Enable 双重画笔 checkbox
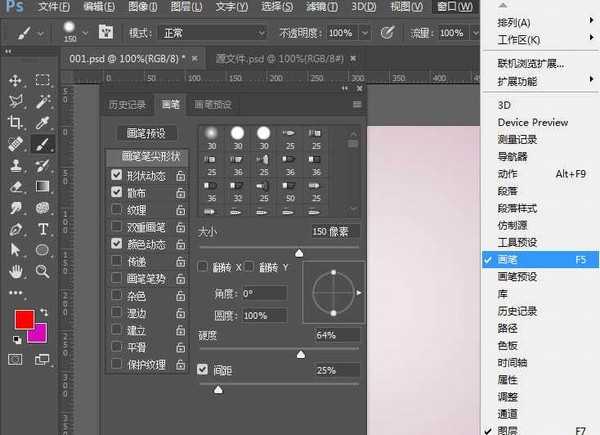 (x=116, y=226)
